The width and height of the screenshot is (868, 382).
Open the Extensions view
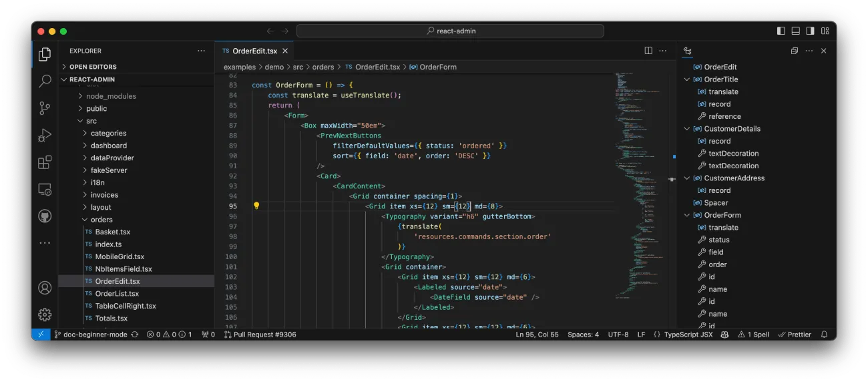pyautogui.click(x=45, y=162)
